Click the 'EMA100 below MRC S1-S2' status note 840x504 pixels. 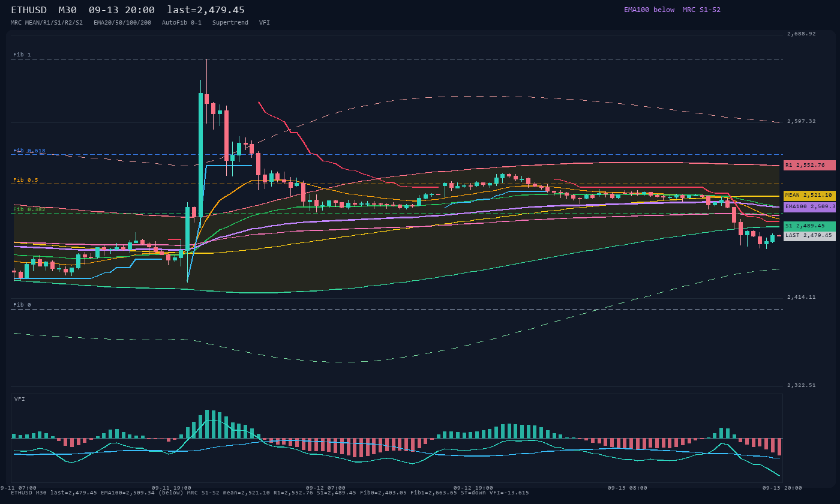pyautogui.click(x=672, y=10)
